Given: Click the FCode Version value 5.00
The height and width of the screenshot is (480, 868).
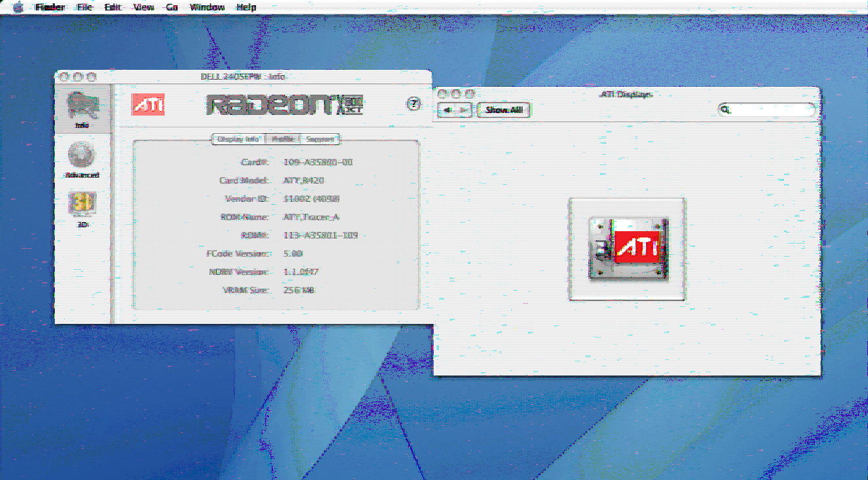Looking at the screenshot, I should [x=293, y=253].
